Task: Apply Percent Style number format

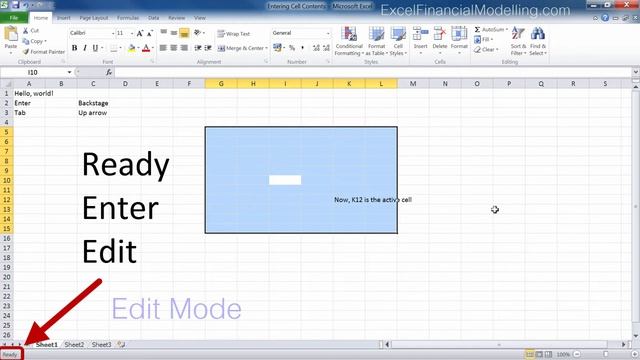Action: (x=292, y=48)
